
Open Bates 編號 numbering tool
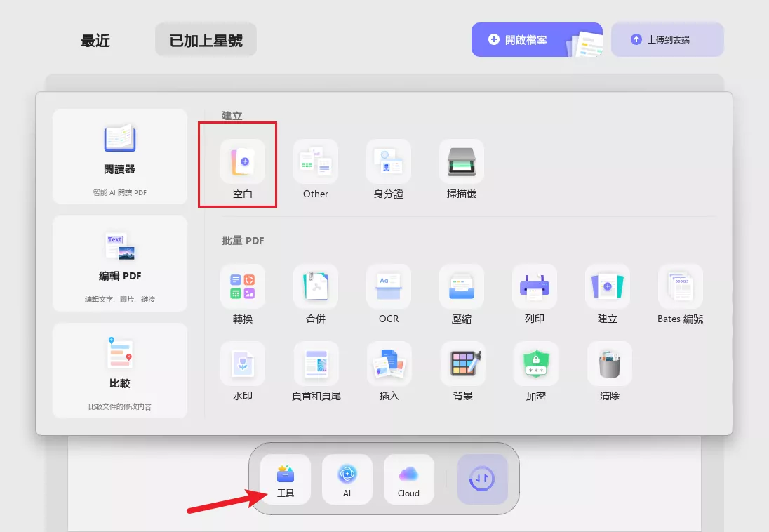(680, 286)
